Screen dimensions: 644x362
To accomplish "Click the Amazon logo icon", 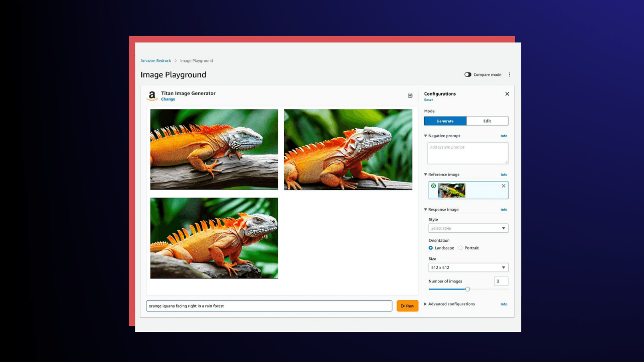I will click(152, 96).
